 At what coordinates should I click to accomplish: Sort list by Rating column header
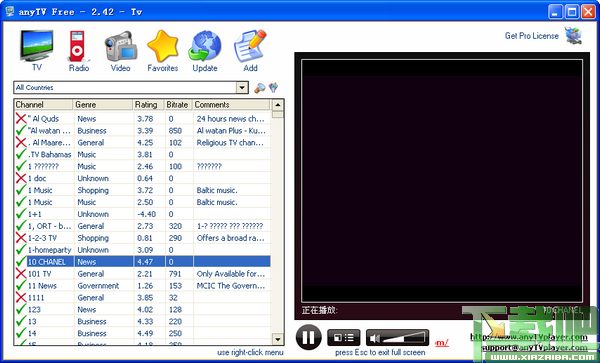click(x=148, y=104)
